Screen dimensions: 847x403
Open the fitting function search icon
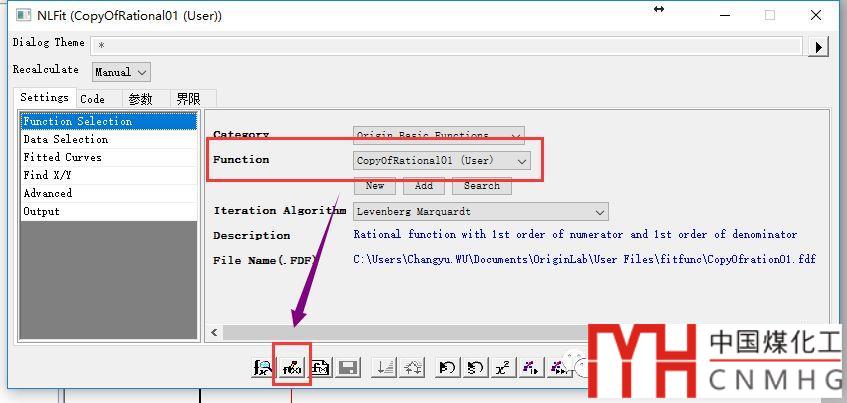tap(263, 368)
